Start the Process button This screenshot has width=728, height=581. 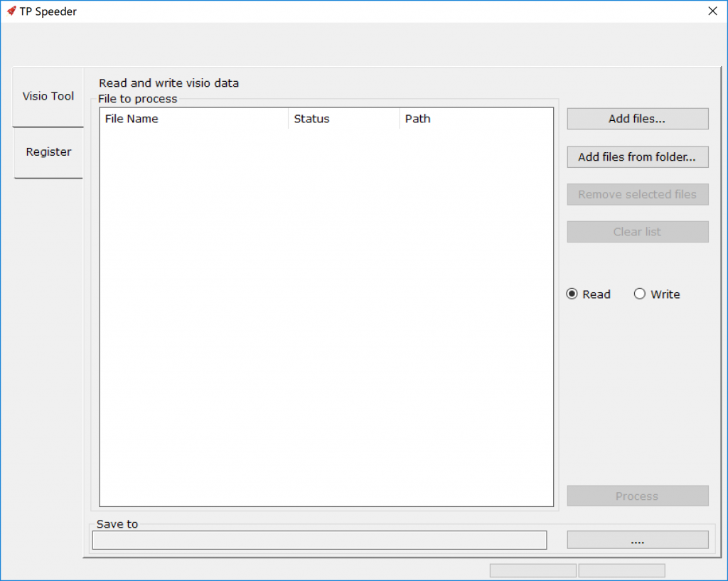(x=637, y=496)
